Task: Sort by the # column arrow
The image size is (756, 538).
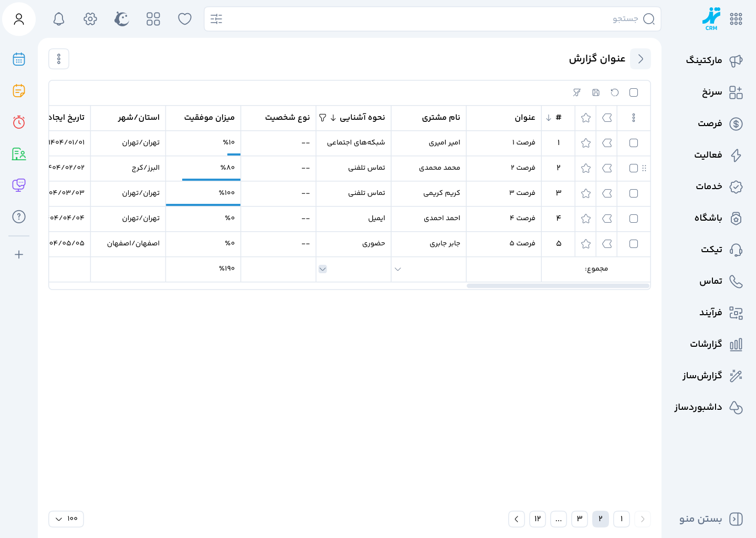Action: point(549,118)
